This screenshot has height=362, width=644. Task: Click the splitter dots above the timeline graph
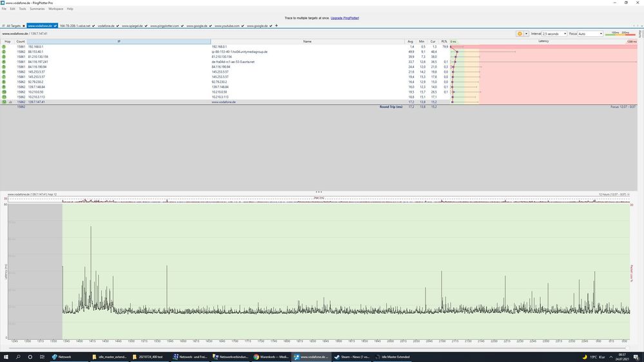(x=318, y=192)
